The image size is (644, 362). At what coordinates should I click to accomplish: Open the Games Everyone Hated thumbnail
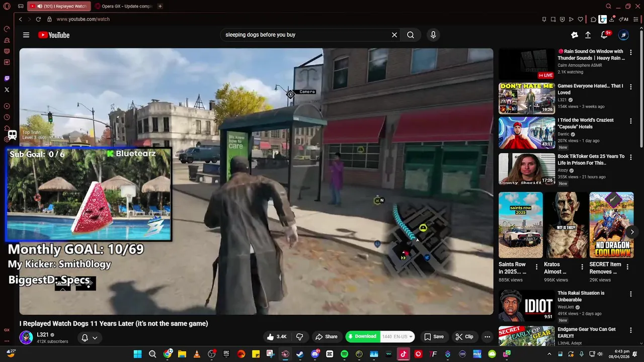pos(527,99)
